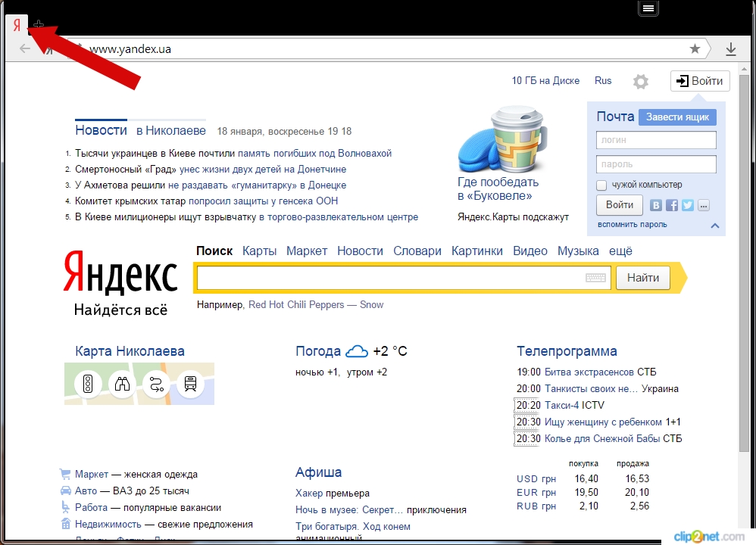Click Войти button in top right corner
Image resolution: width=756 pixels, height=545 pixels.
pos(700,81)
